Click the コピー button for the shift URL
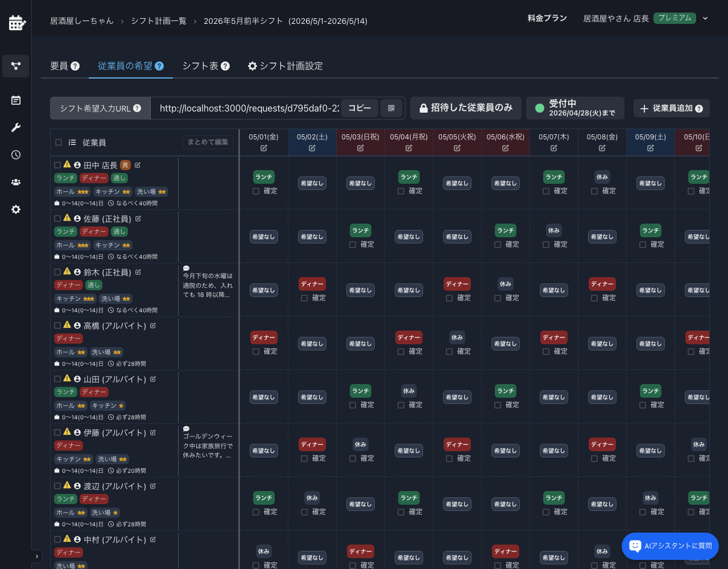Image resolution: width=728 pixels, height=569 pixels. click(359, 108)
